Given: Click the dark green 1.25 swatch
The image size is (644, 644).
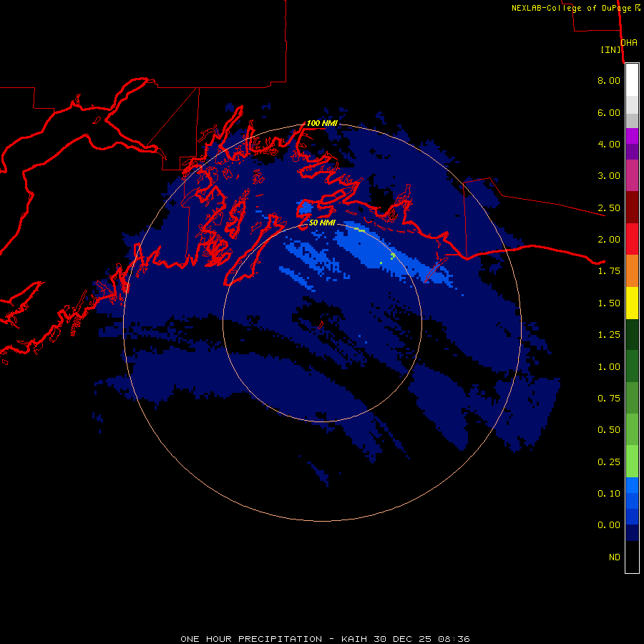Looking at the screenshot, I should click(632, 334).
